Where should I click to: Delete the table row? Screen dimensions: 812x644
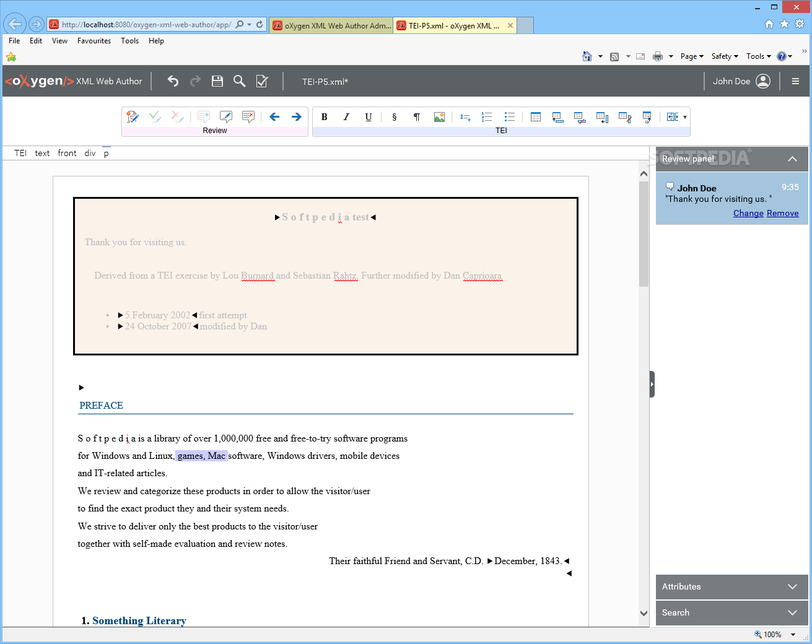pos(580,116)
